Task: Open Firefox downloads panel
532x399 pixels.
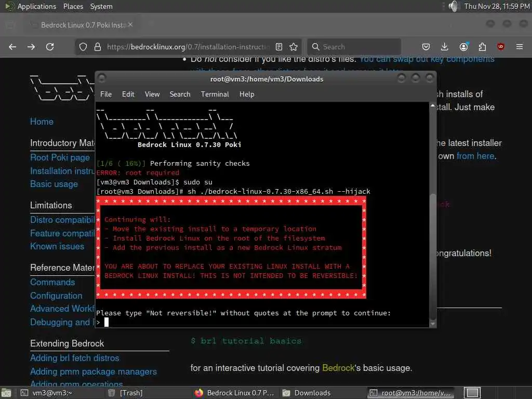Action: 445,47
